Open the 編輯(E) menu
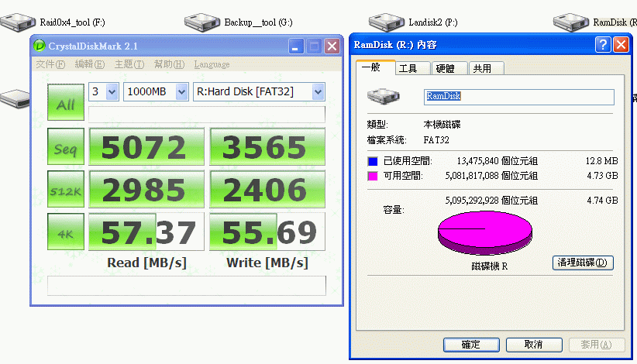637x364 pixels. [x=90, y=64]
